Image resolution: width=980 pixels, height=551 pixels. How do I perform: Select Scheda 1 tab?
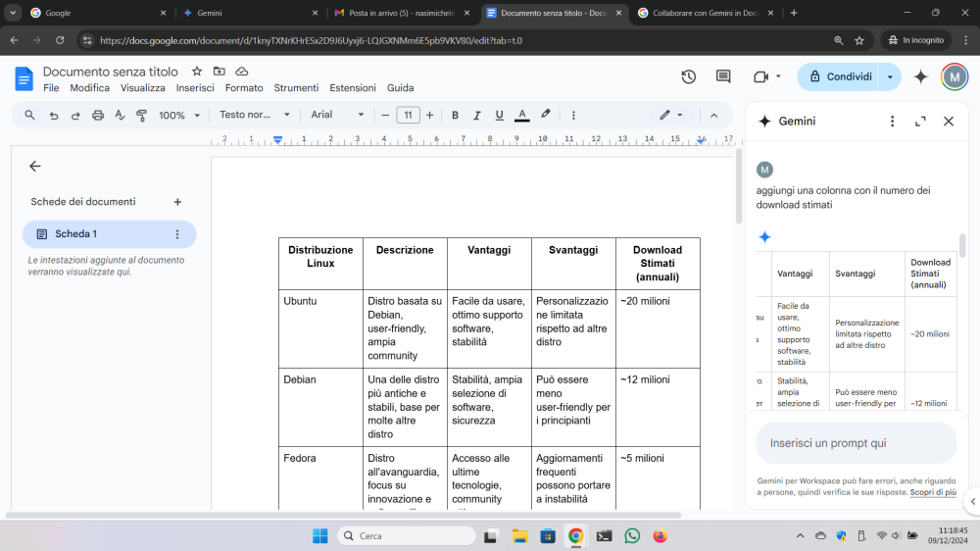coord(110,234)
